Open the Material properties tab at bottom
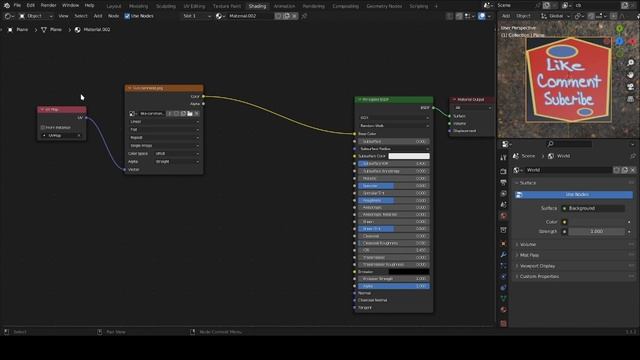This screenshot has height=360, width=640. (x=503, y=310)
